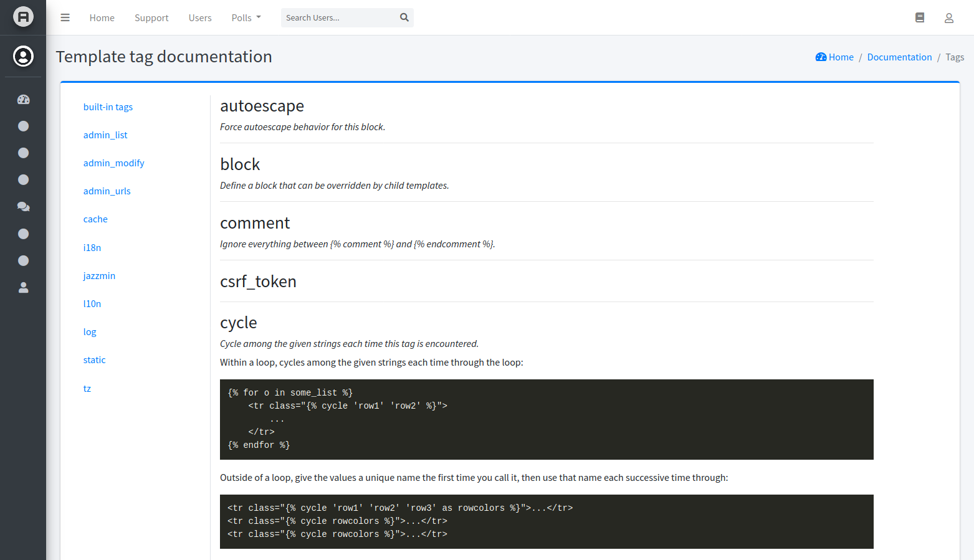Viewport: 974px width, 560px height.
Task: Open the sidebar user avatar icon
Action: (x=23, y=56)
